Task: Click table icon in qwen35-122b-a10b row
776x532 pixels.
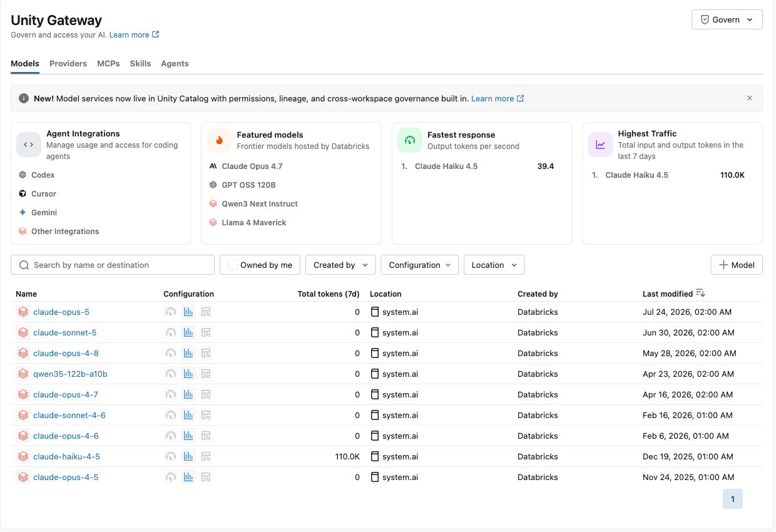Action: click(x=206, y=374)
